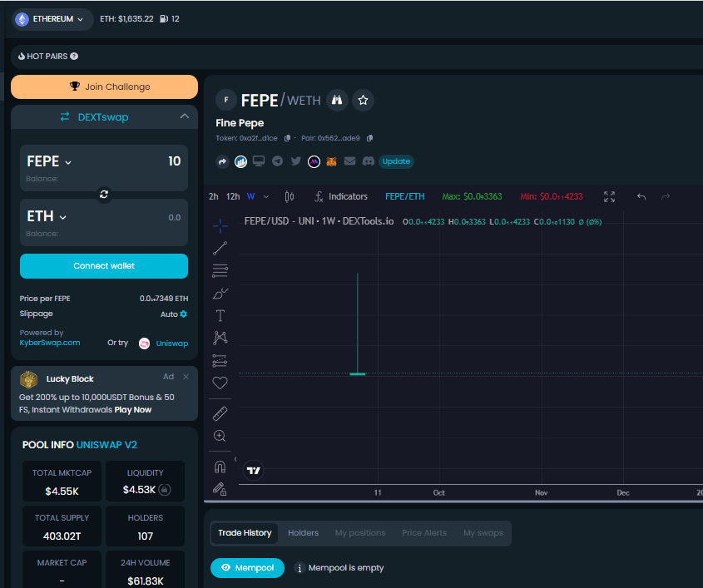Screen dimensions: 703x588
Task: Click the Update button
Action: 396,161
